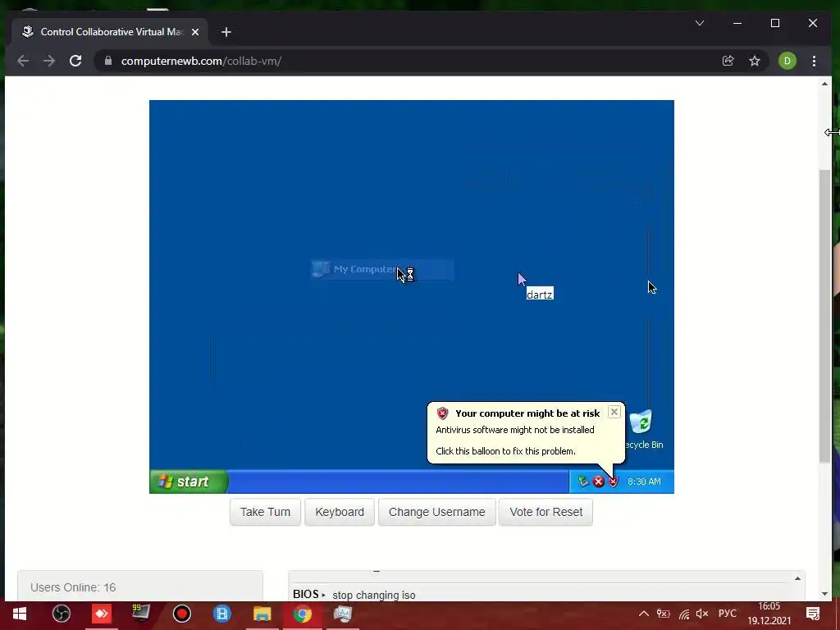Click Vote for Reset button
Viewport: 840px width, 630px height.
coord(546,512)
